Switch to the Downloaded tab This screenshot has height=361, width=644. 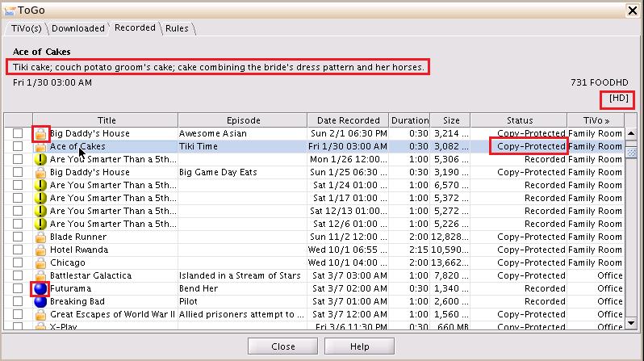click(78, 28)
